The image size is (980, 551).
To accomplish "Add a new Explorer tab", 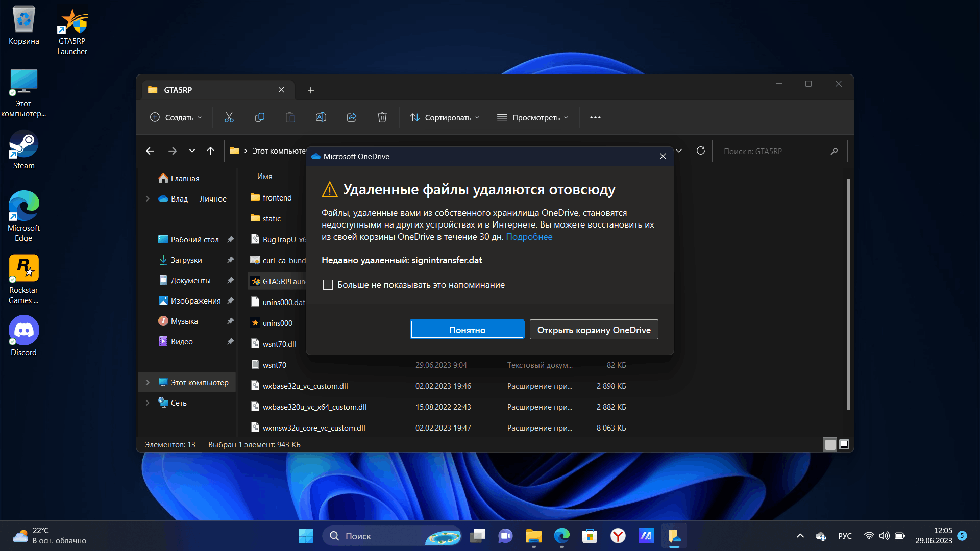I will coord(310,90).
